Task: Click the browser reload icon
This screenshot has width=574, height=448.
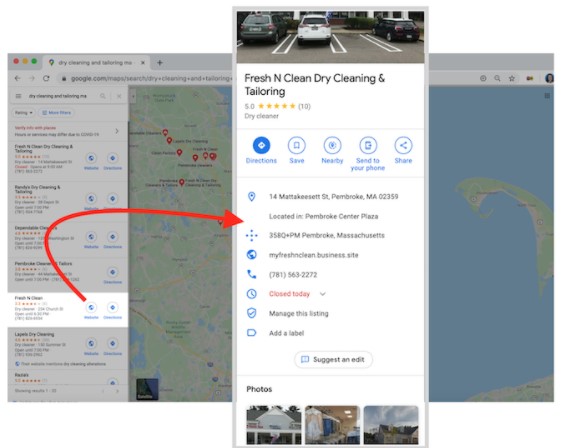Action: coord(46,78)
